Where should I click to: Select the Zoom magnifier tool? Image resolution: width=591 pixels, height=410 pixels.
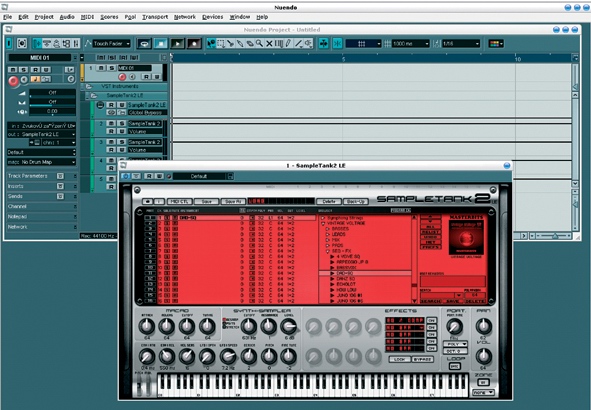point(259,44)
